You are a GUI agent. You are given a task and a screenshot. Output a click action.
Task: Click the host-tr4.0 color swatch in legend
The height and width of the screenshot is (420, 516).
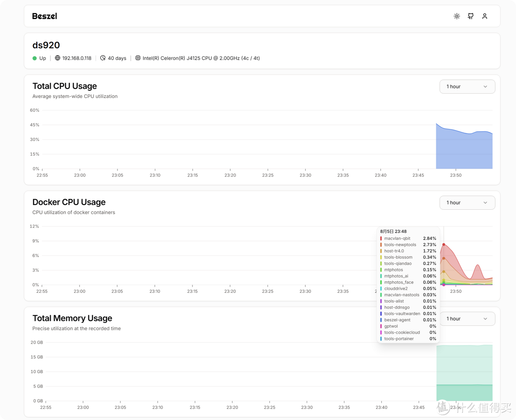[x=381, y=251]
